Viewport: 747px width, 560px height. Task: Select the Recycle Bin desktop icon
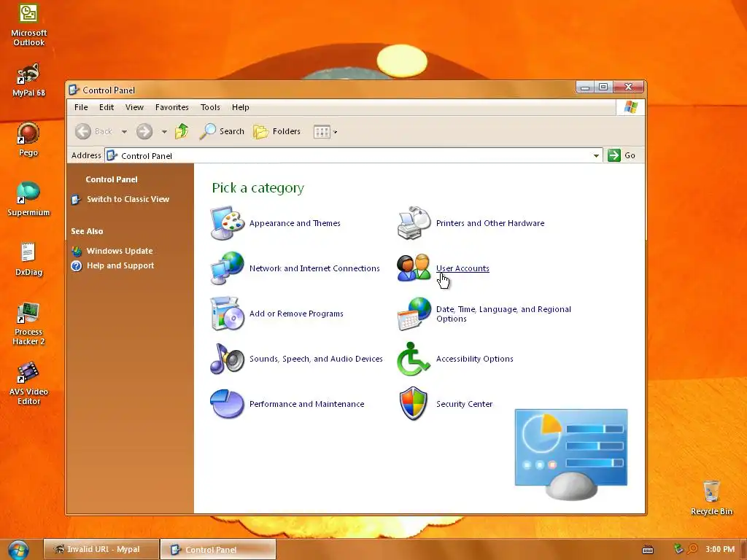coord(711,497)
